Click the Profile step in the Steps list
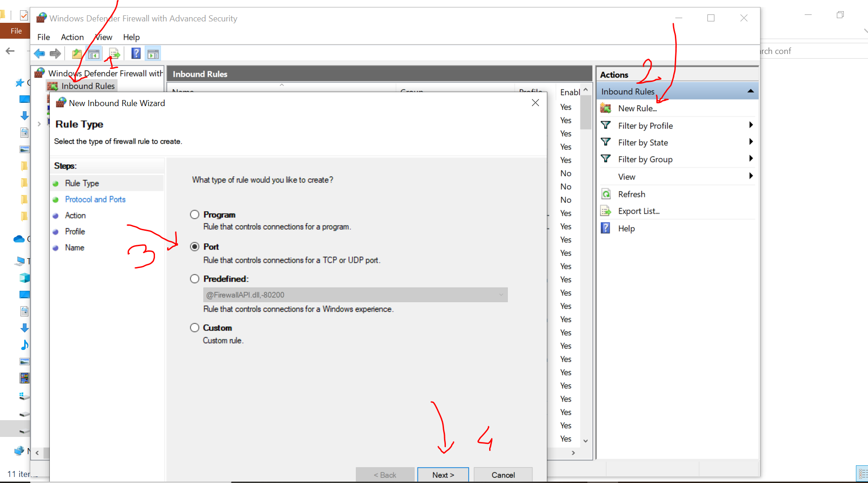 click(75, 231)
